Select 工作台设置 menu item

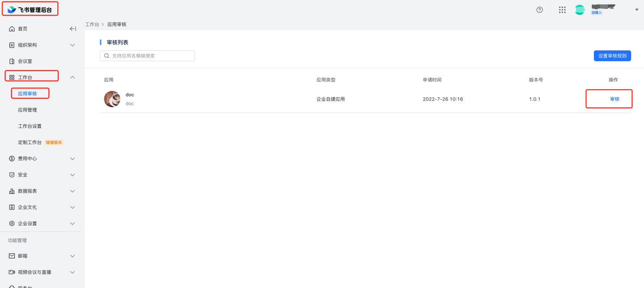point(30,126)
